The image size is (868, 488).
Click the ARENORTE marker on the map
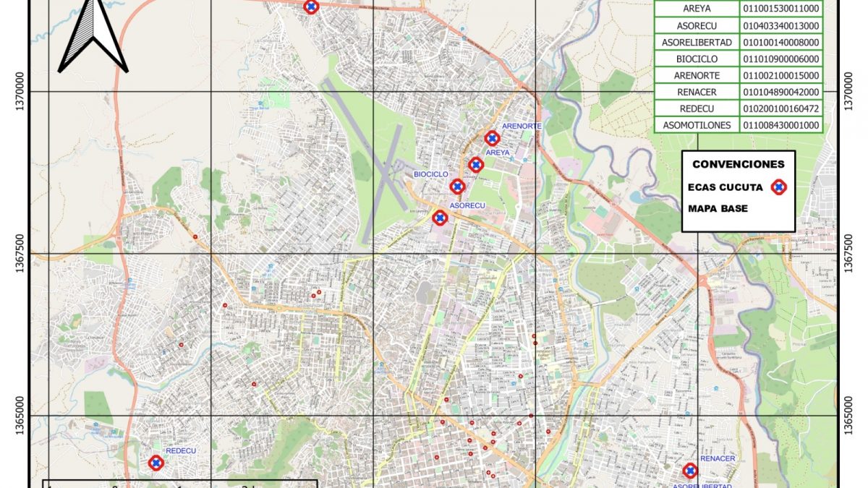492,138
